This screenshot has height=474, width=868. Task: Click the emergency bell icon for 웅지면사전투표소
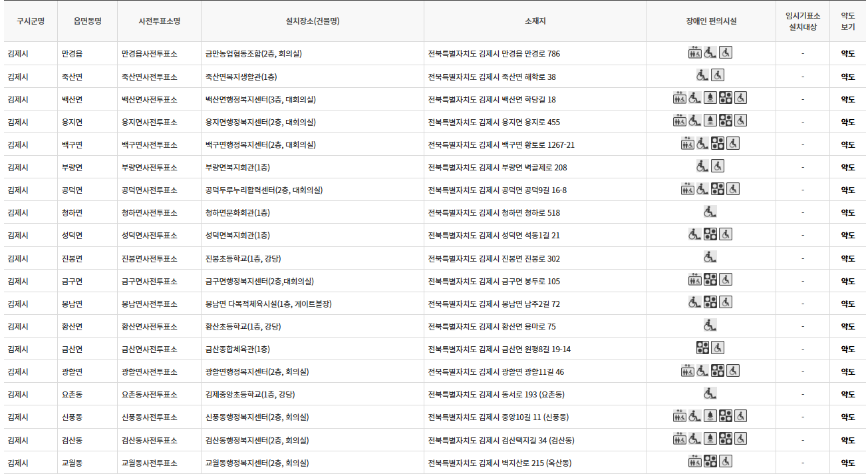(710, 121)
